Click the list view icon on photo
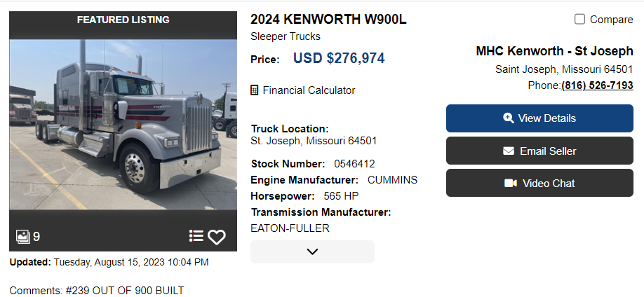Image resolution: width=644 pixels, height=297 pixels. [x=196, y=237]
